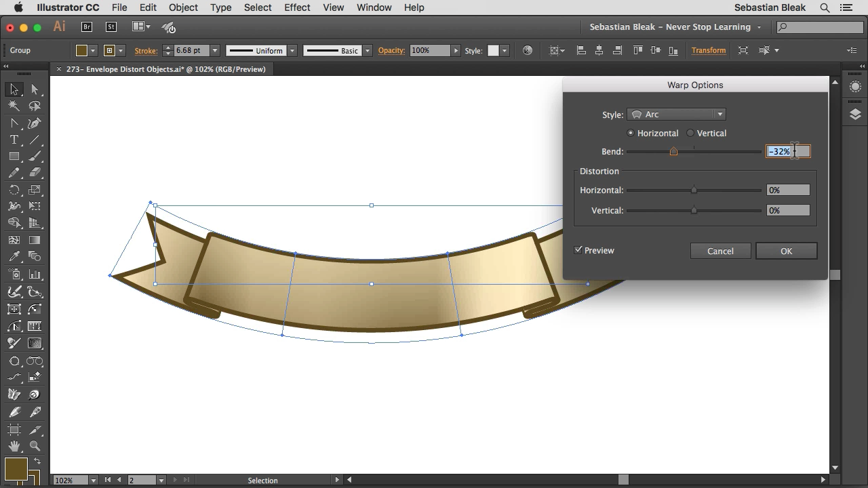
Task: Pick the Type tool
Action: pos(14,140)
